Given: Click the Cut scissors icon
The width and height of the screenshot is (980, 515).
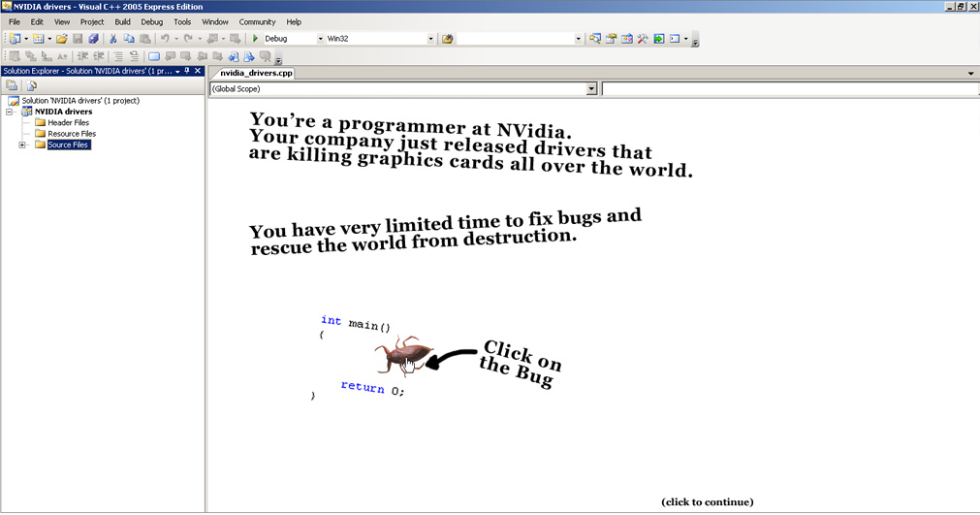Looking at the screenshot, I should (x=113, y=39).
